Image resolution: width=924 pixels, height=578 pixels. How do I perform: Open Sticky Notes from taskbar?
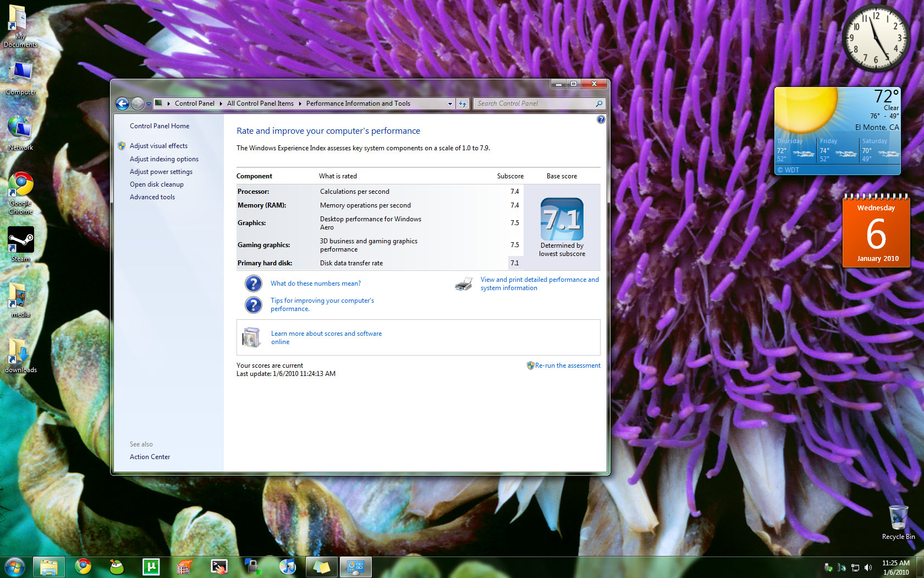[x=322, y=566]
